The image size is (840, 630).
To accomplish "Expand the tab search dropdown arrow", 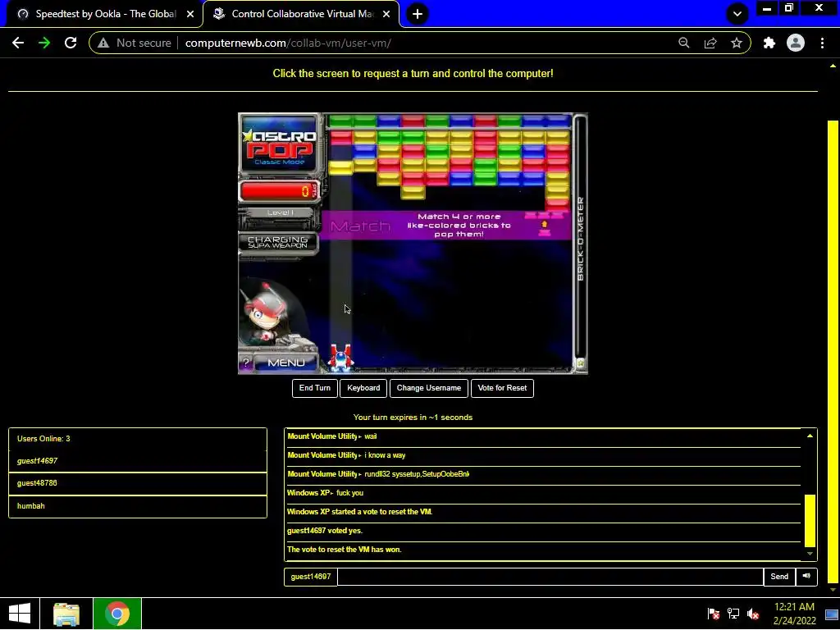I will [737, 14].
